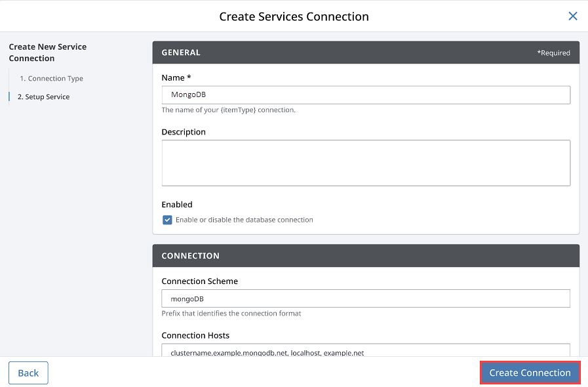Click the Connection Hosts input field
The height and width of the screenshot is (387, 588).
(x=366, y=350)
